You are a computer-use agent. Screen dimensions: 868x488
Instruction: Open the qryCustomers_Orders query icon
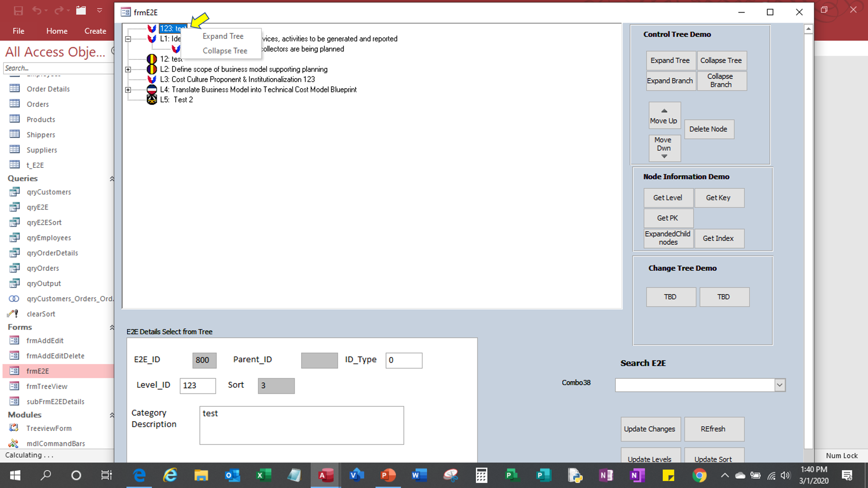(x=14, y=298)
